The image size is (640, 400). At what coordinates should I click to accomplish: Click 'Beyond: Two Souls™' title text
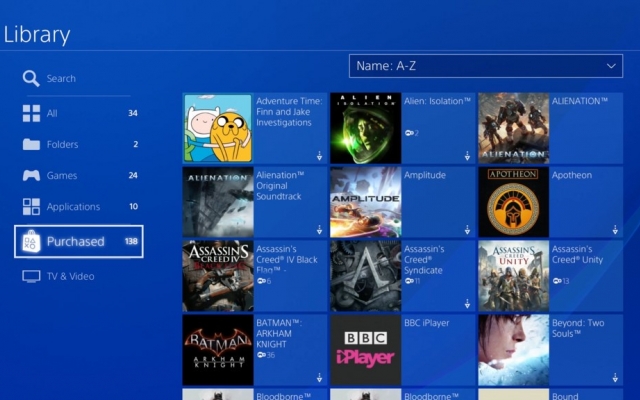[x=578, y=328]
